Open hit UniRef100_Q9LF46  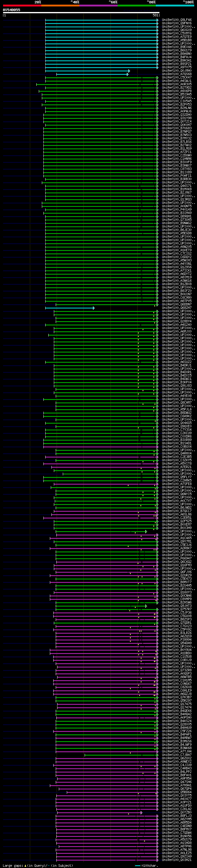(x=176, y=20)
